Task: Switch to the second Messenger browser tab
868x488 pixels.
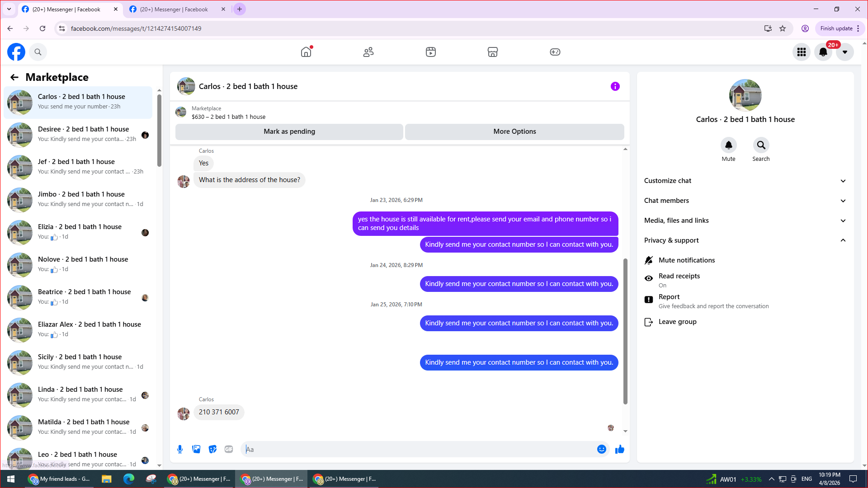Action: click(174, 9)
